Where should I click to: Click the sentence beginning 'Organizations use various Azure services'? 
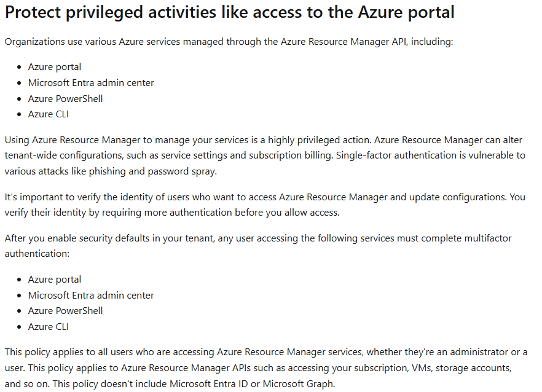(x=229, y=42)
